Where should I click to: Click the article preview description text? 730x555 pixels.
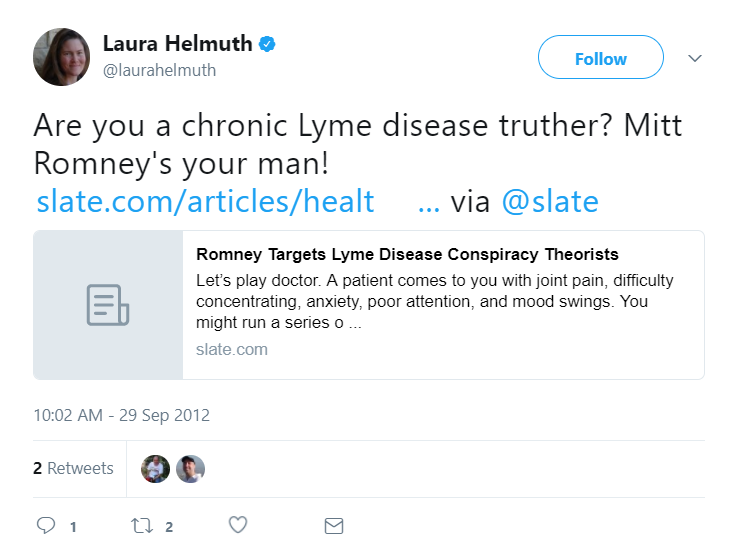(x=434, y=301)
